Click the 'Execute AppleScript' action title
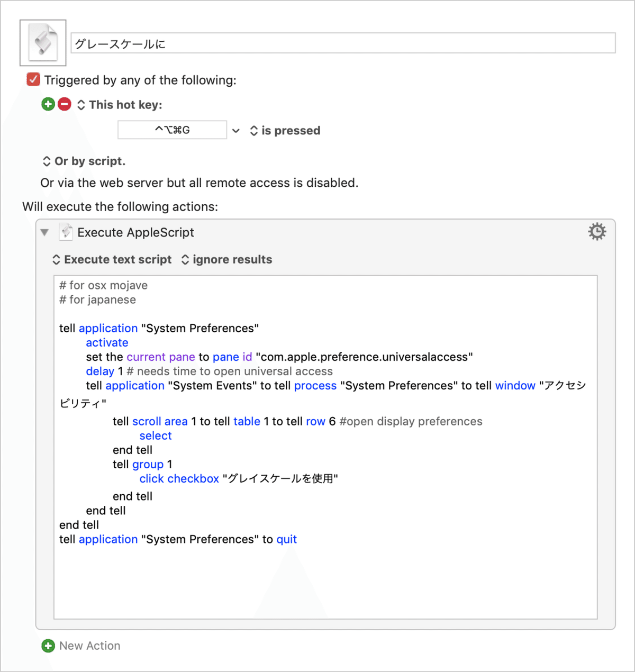This screenshot has width=635, height=672. [135, 232]
